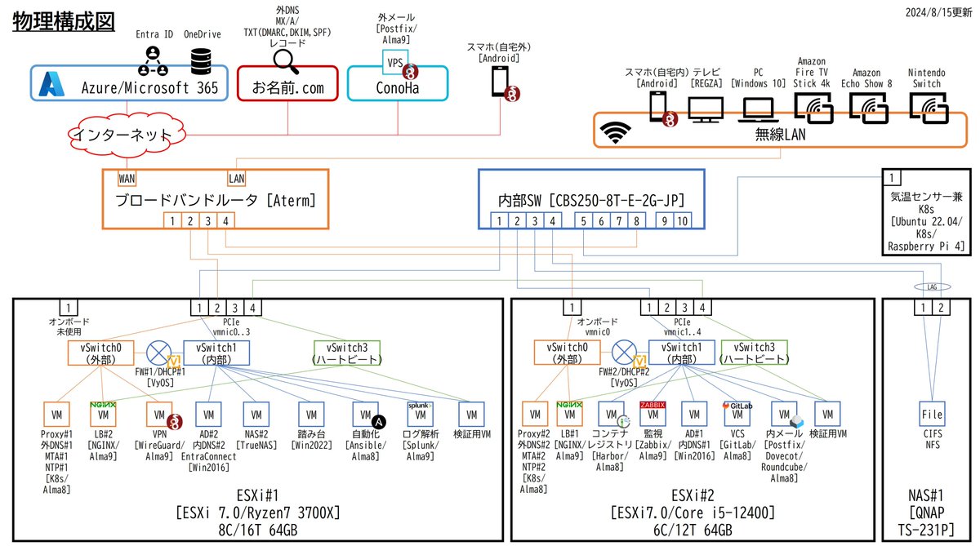980x546 pixels.
Task: Select the 踏み台 Win2022 VM box
Action: (x=311, y=415)
